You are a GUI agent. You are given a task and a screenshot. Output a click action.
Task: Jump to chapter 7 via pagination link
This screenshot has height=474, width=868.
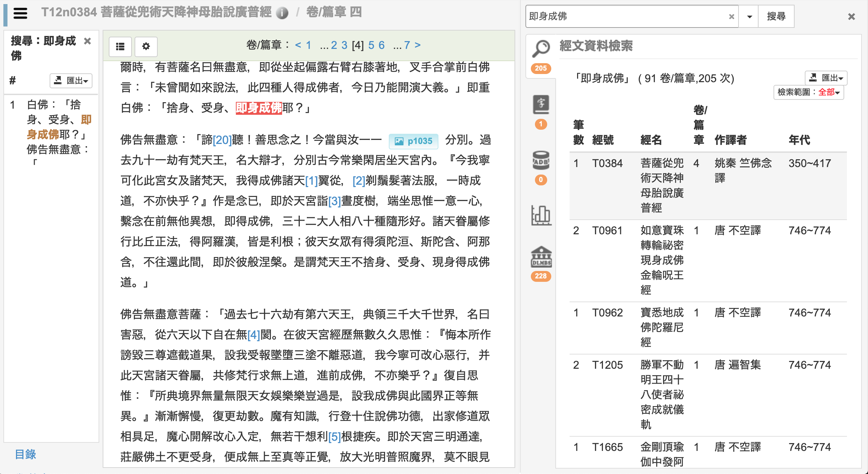[407, 44]
